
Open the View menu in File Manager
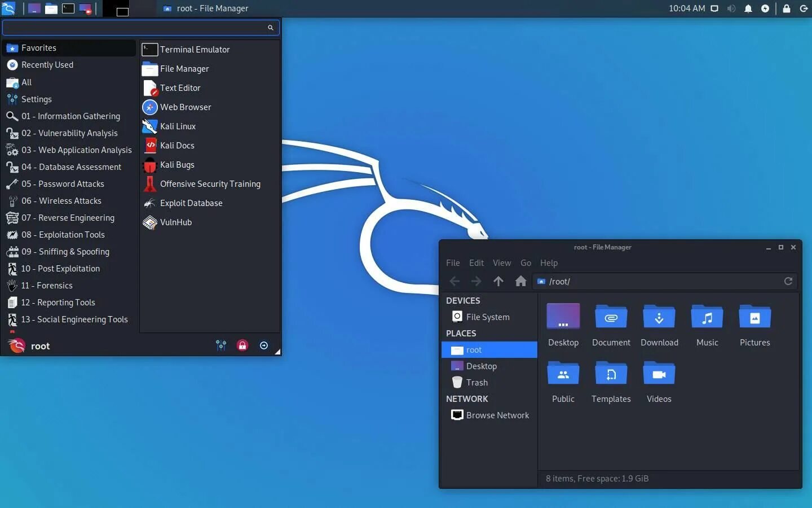[x=502, y=263]
